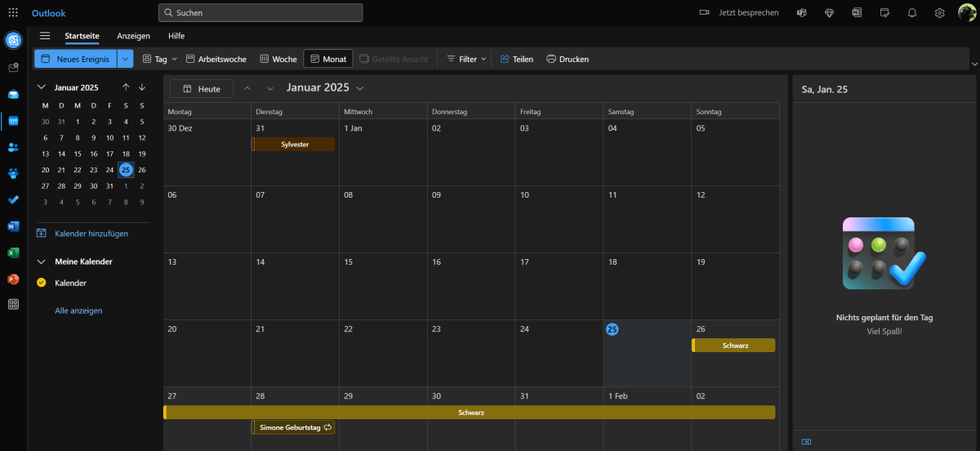Select the highlighted 25 Saturday cell
This screenshot has width=980, height=451.
[648, 353]
